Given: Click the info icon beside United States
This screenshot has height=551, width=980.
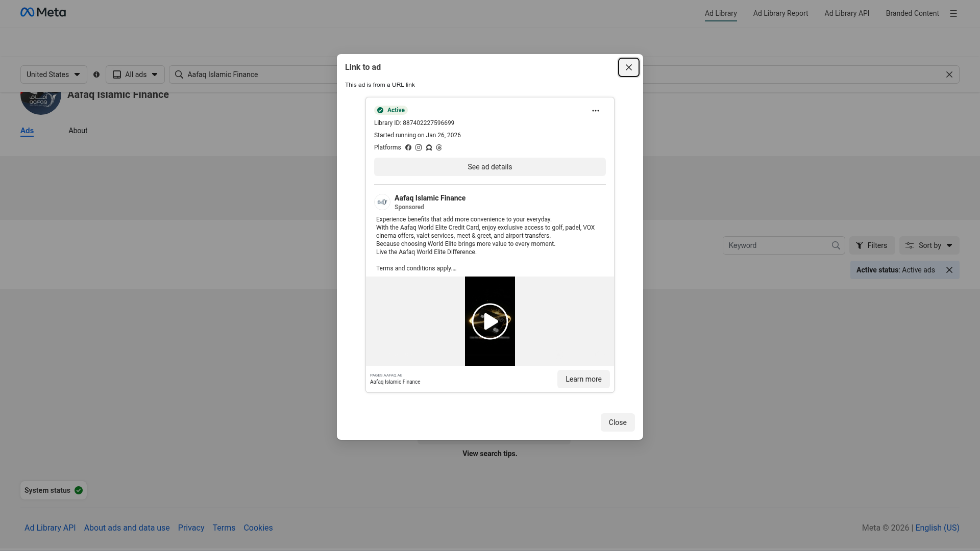Looking at the screenshot, I should tap(96, 74).
